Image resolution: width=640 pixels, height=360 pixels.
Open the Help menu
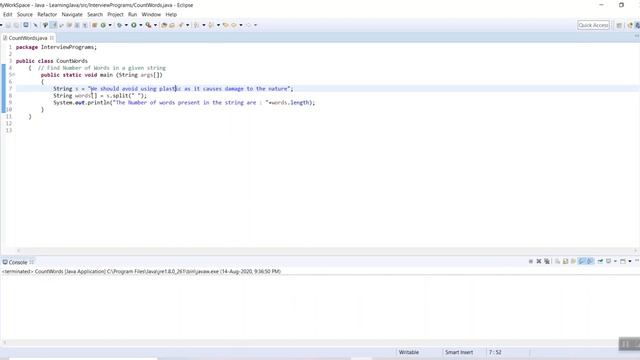171,14
